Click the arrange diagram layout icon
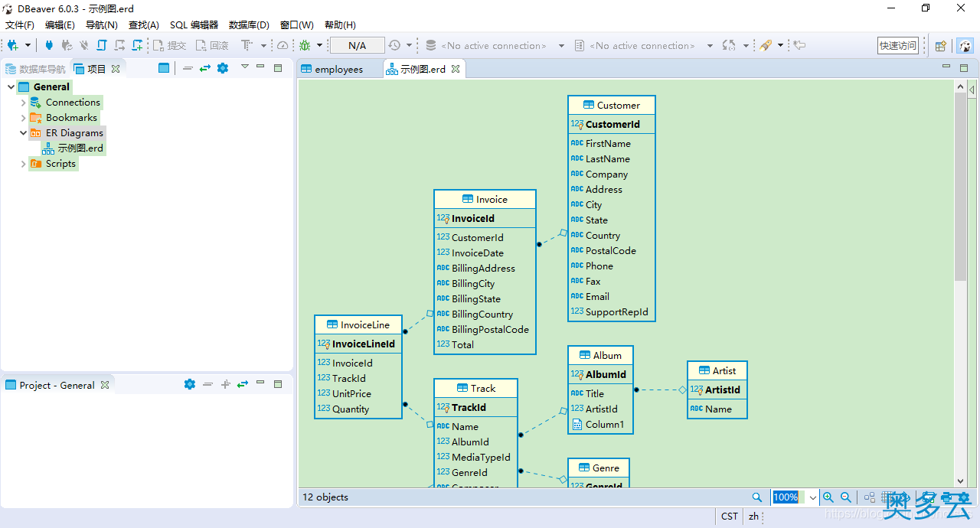 click(x=871, y=497)
